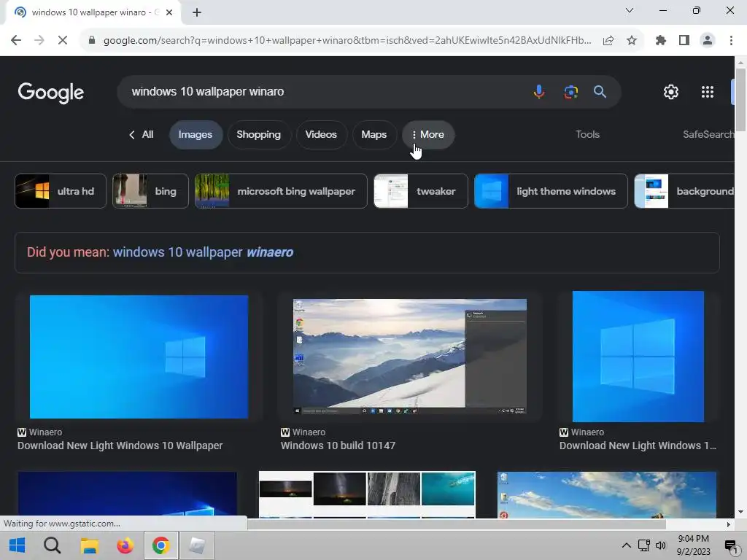Switch to Videos results
This screenshot has width=747, height=560.
coord(321,135)
